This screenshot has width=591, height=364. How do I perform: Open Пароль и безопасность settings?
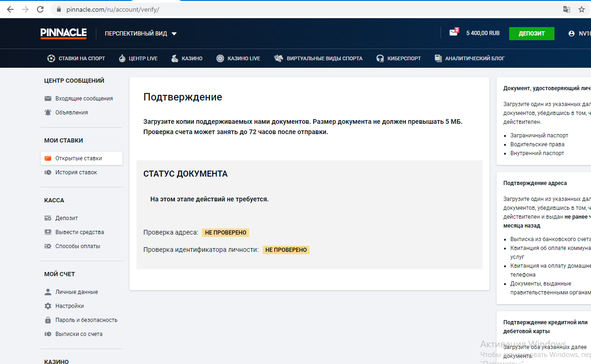(86, 320)
